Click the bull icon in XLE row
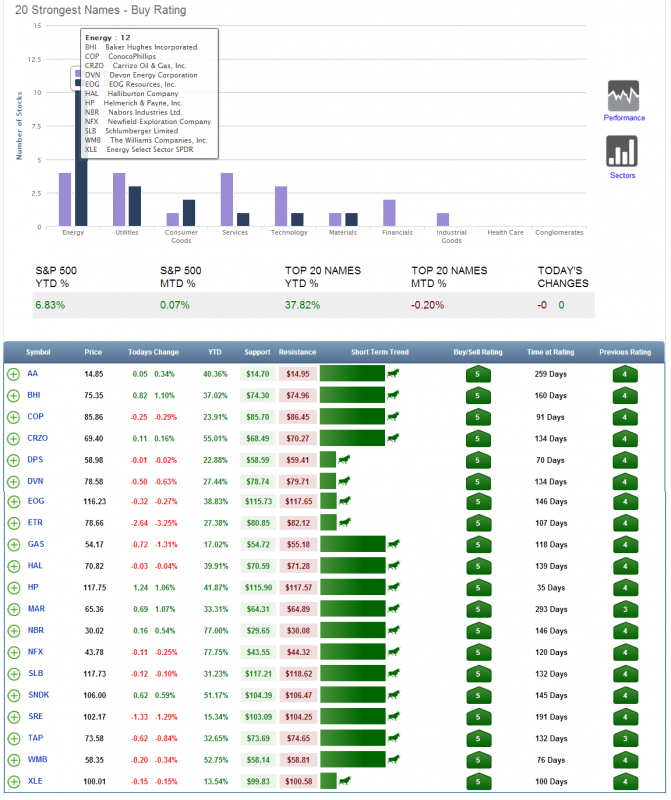Screen dimensions: 671x800 344,781
